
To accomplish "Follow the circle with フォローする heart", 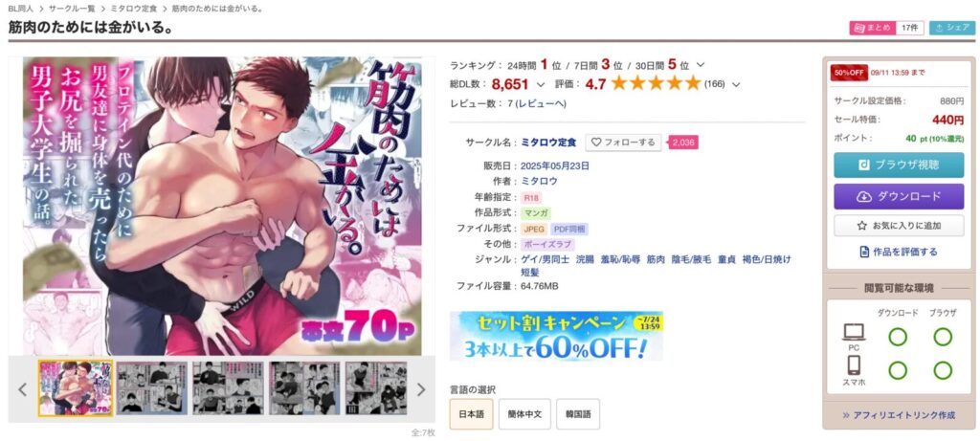I will [624, 143].
